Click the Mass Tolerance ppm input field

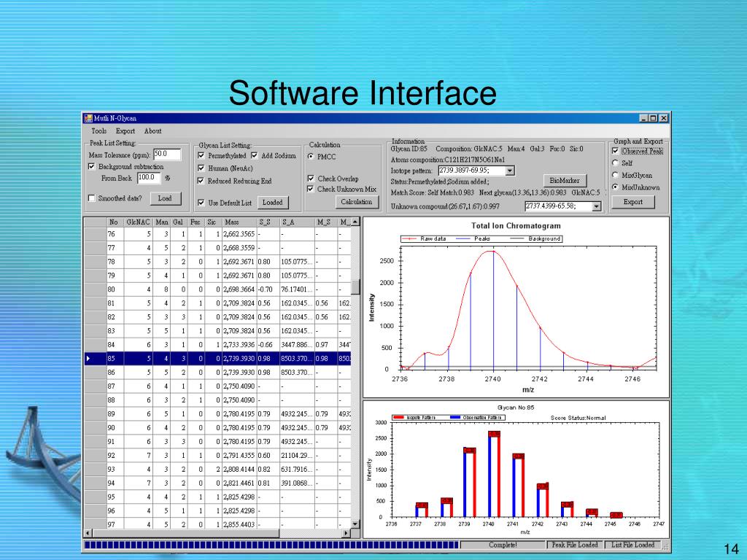click(166, 155)
